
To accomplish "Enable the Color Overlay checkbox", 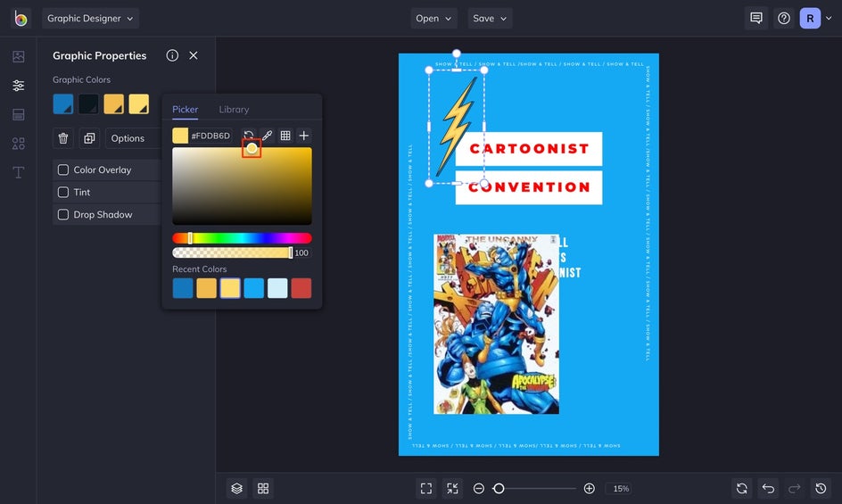I will (63, 169).
